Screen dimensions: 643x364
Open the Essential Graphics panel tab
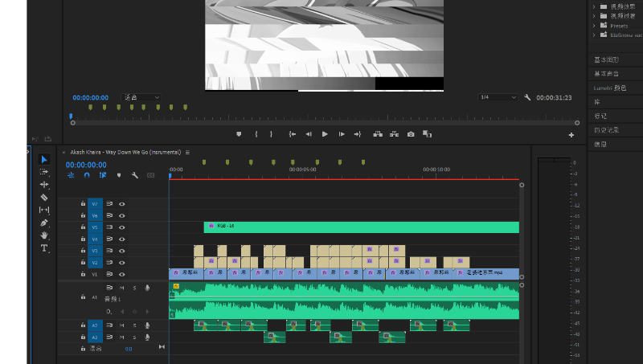click(x=607, y=59)
